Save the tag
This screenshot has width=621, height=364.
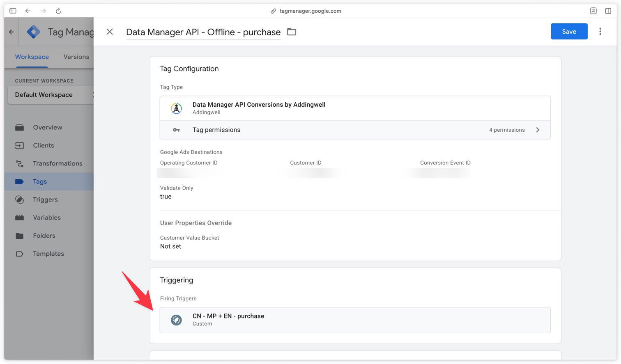click(x=569, y=32)
